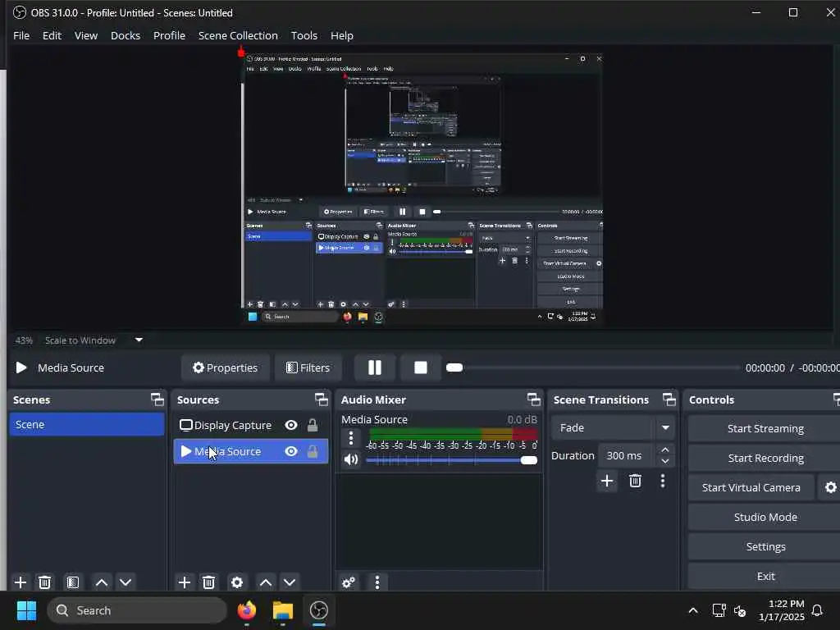Image resolution: width=840 pixels, height=630 pixels.
Task: Open the Docks menu
Action: coord(126,35)
